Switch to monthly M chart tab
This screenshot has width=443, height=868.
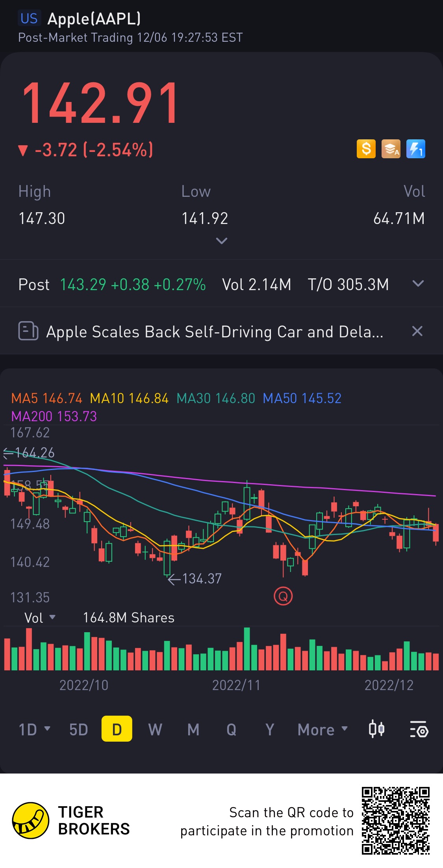[x=193, y=729]
